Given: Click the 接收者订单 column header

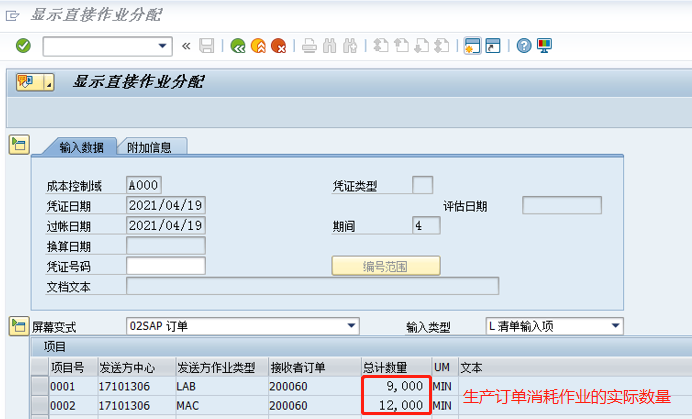Looking at the screenshot, I should tap(315, 367).
